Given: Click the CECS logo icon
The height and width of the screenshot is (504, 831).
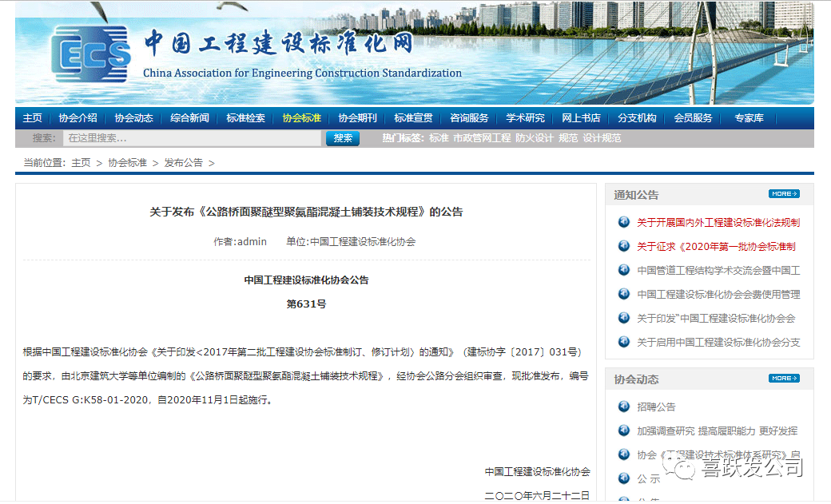Looking at the screenshot, I should (88, 50).
